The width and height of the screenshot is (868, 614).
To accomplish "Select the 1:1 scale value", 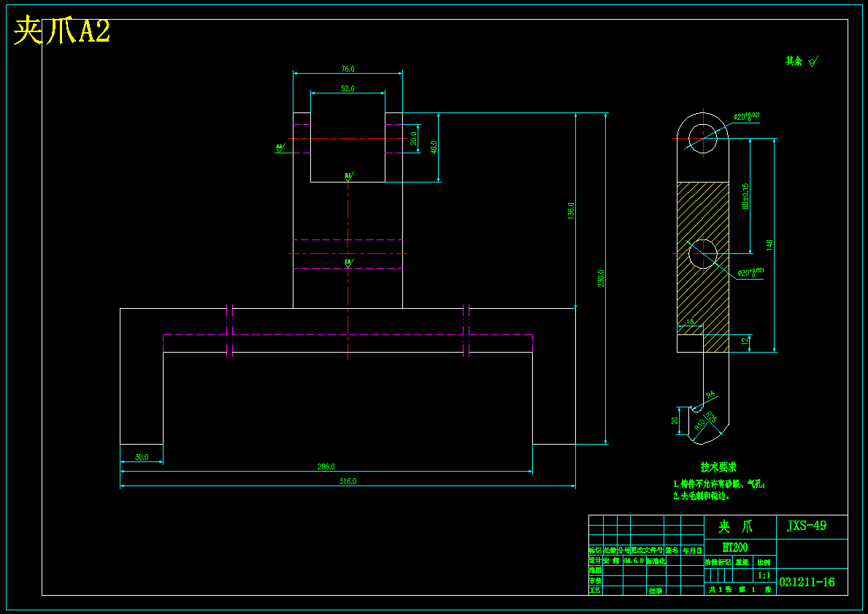I will click(x=764, y=575).
